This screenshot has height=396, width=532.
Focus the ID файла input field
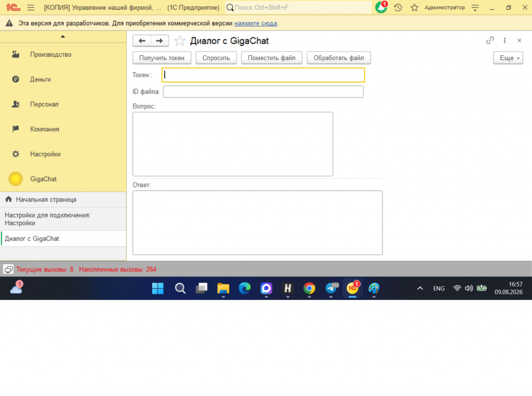[263, 91]
